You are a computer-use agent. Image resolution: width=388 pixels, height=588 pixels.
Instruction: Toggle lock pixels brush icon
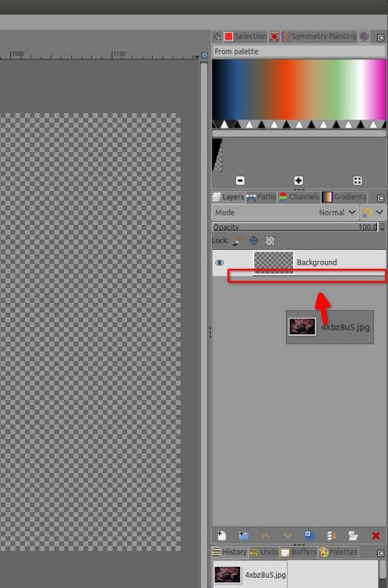coord(237,241)
